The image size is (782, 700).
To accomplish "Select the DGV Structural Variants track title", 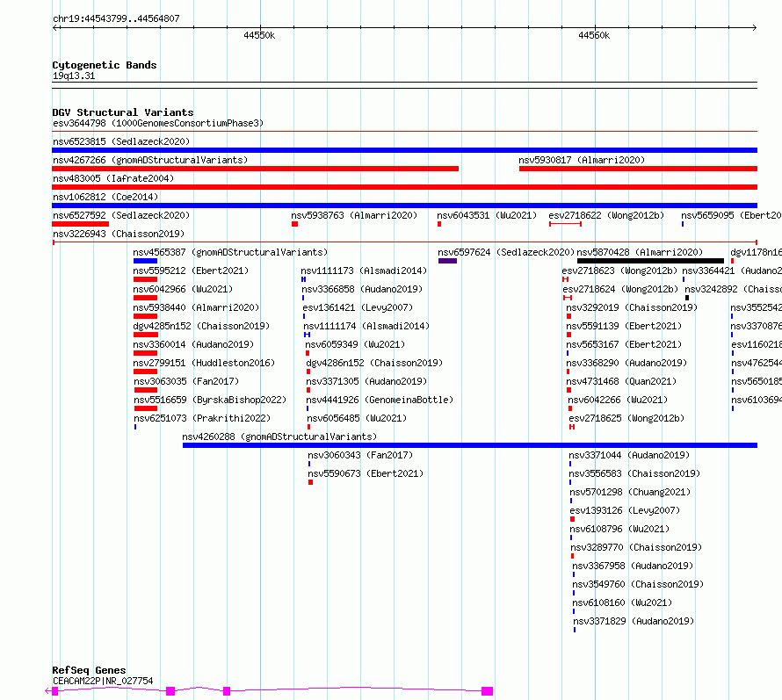I will (x=123, y=112).
